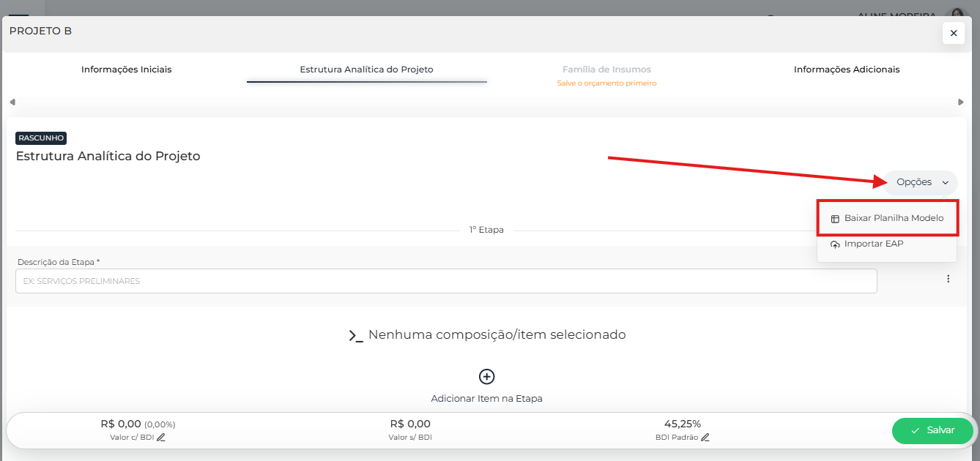The width and height of the screenshot is (980, 461).
Task: Click the RASCUNHO status badge
Action: pyautogui.click(x=41, y=138)
